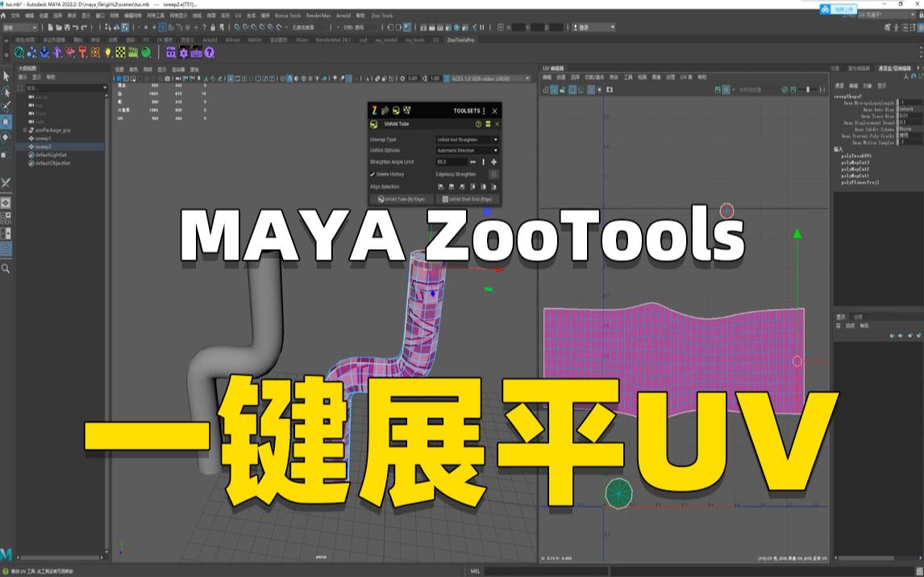Open Unfold Tube help question mark icon
The width and height of the screenshot is (924, 577).
tap(478, 123)
